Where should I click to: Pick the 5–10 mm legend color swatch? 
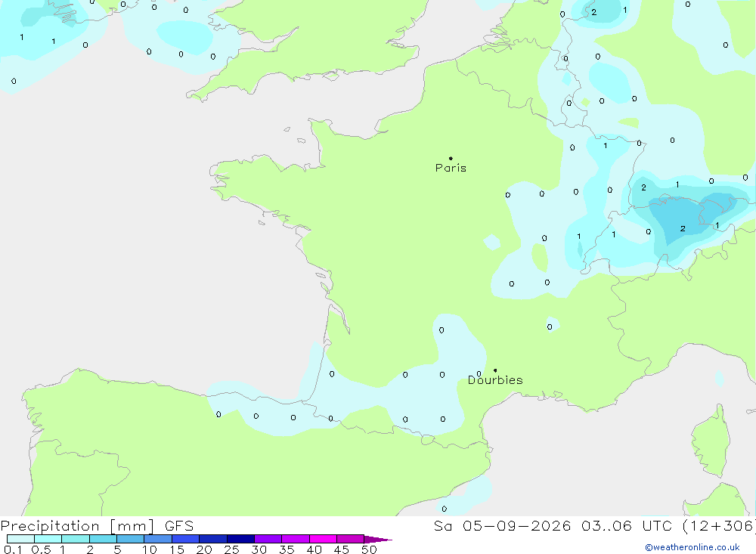tap(131, 539)
